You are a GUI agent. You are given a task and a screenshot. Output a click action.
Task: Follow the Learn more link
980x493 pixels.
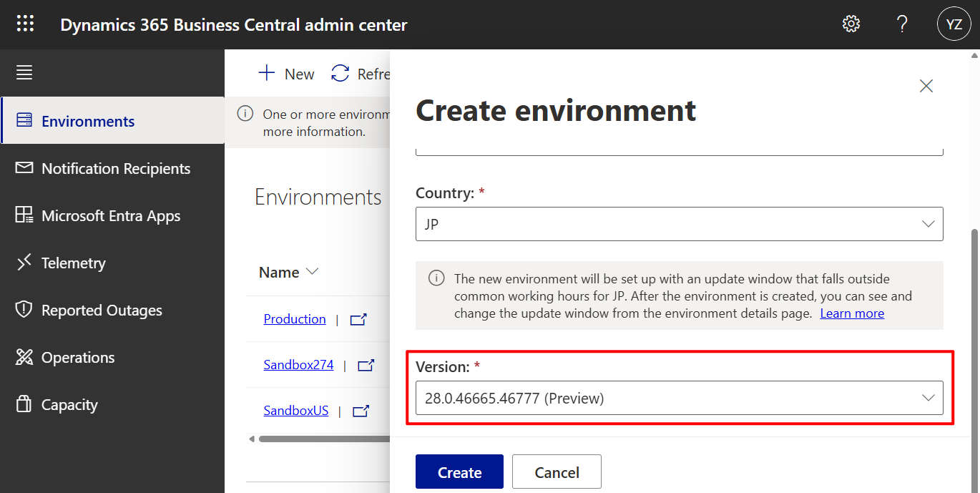(x=851, y=313)
